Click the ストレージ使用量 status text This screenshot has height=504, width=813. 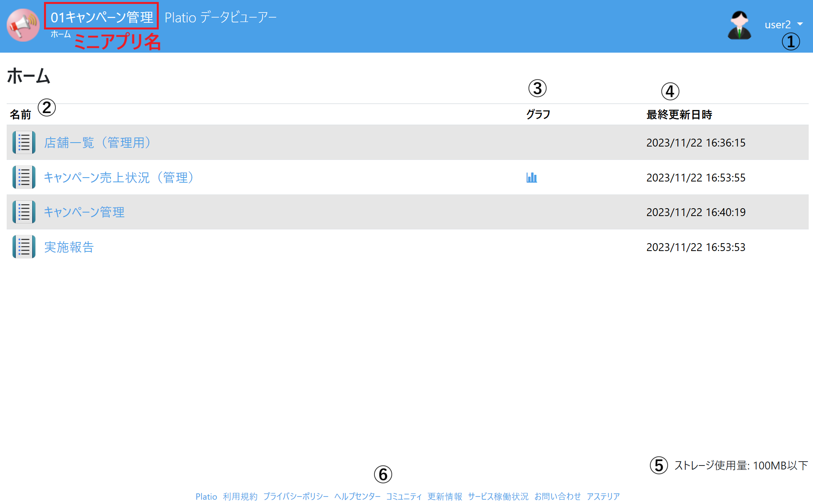(741, 466)
